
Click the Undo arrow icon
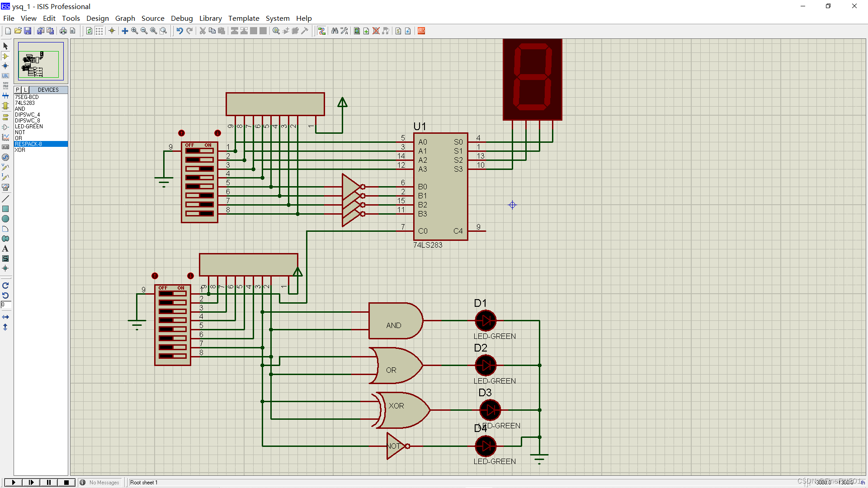pyautogui.click(x=179, y=31)
